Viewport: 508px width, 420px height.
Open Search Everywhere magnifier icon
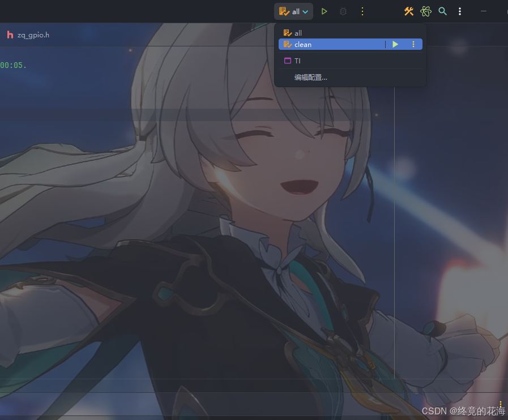(442, 12)
